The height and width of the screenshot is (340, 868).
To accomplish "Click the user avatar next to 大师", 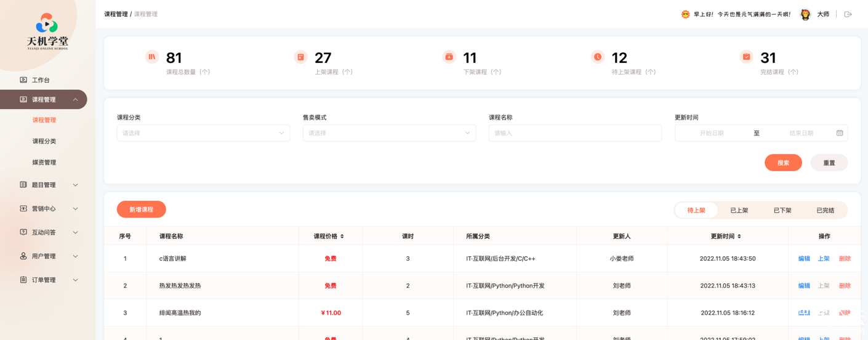I will click(x=805, y=14).
